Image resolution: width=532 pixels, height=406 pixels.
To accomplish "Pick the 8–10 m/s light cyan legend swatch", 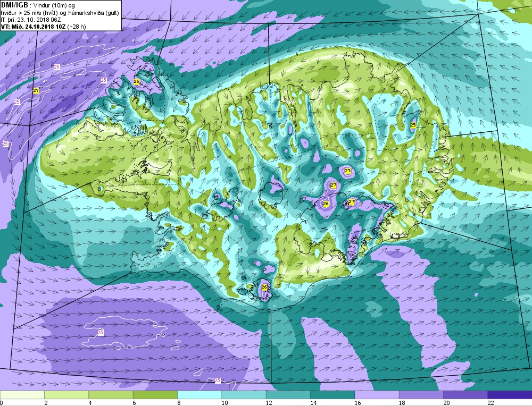I will coord(199,395).
